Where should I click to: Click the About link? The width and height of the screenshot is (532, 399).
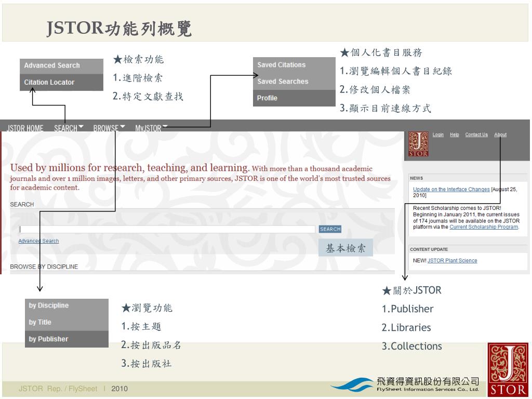[500, 135]
